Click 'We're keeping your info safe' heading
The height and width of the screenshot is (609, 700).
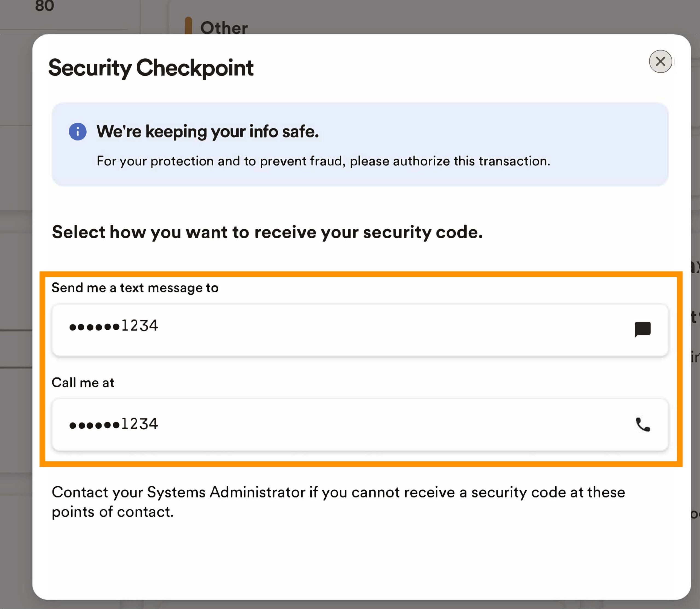point(207,131)
